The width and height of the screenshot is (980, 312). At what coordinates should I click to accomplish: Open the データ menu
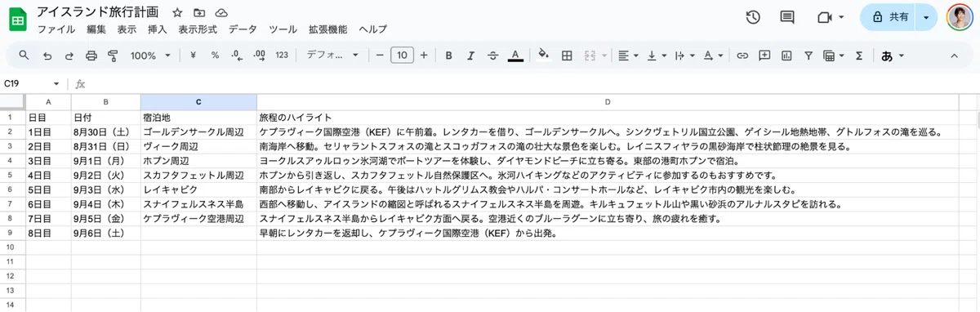(243, 29)
